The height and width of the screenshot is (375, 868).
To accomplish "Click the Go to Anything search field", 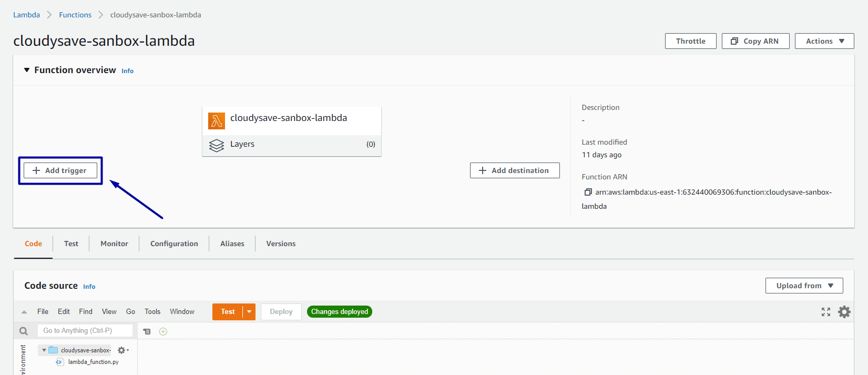I will pyautogui.click(x=85, y=331).
